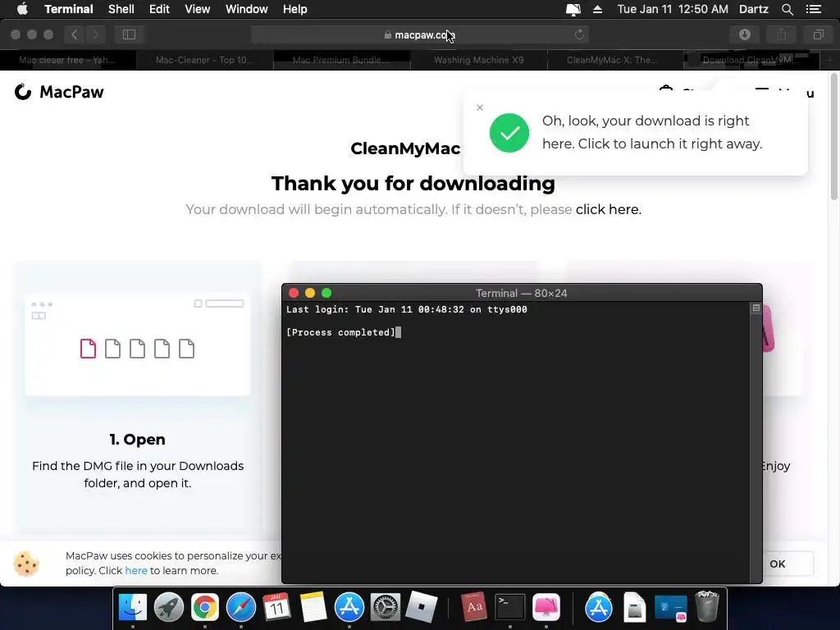Click the download-ready notification text
Image resolution: width=840 pixels, height=630 pixels.
click(x=652, y=132)
